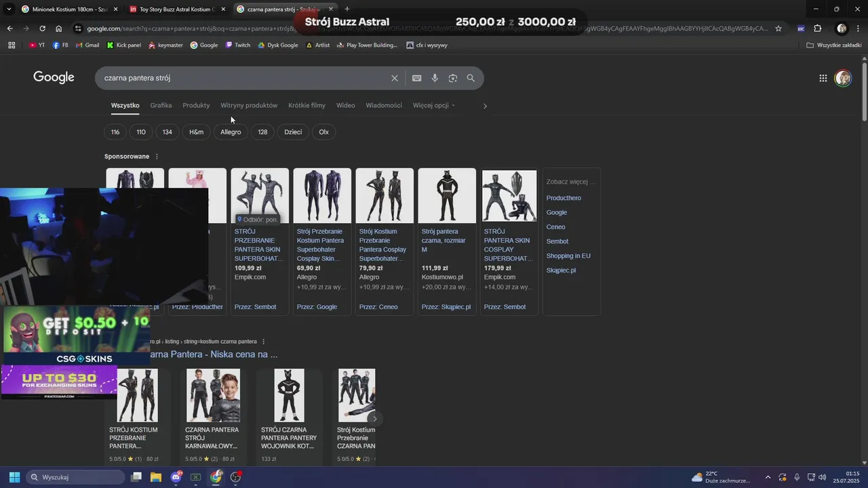Open the Windows Start button
Image resolution: width=868 pixels, height=488 pixels.
pyautogui.click(x=14, y=477)
